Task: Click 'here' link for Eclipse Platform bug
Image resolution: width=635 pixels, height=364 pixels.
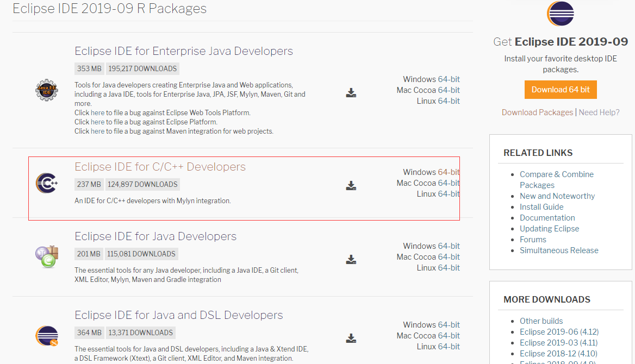Action: (98, 122)
